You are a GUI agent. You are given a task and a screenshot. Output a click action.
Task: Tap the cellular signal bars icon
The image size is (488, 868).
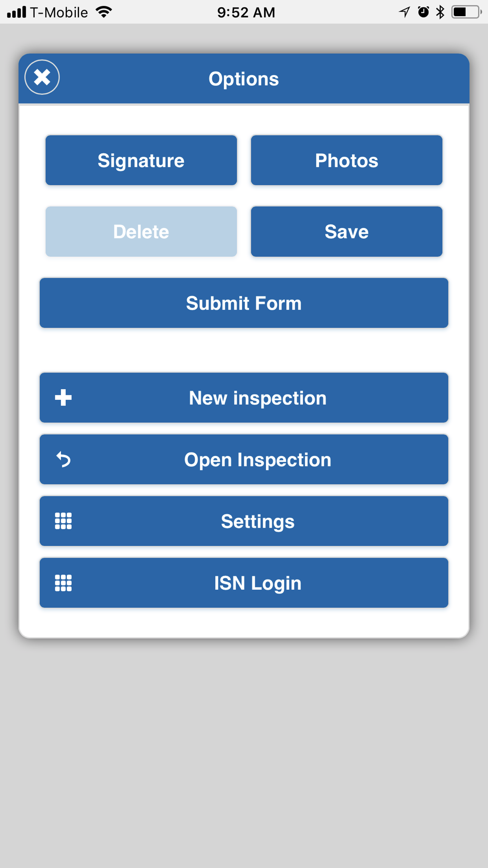[17, 12]
